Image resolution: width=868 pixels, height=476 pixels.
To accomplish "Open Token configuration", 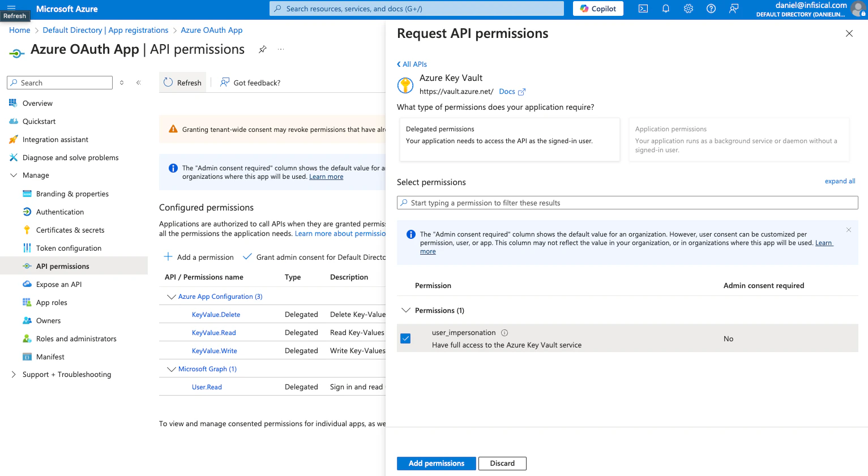I will coord(69,248).
